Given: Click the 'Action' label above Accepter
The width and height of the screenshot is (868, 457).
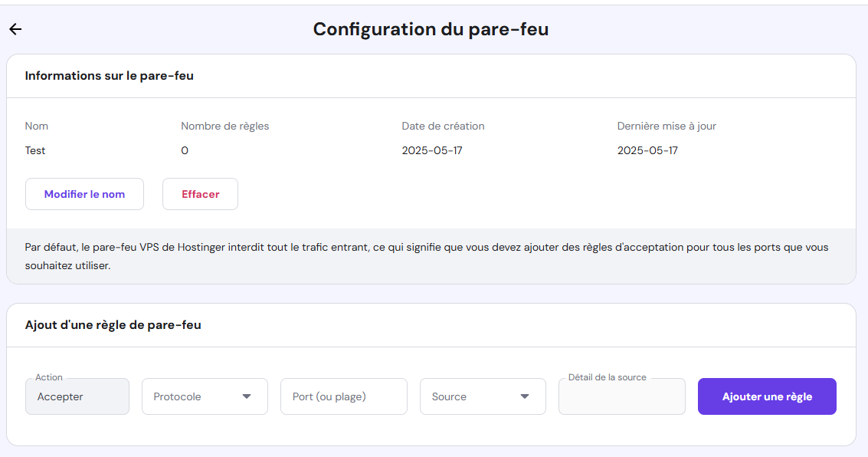Looking at the screenshot, I should [x=49, y=377].
